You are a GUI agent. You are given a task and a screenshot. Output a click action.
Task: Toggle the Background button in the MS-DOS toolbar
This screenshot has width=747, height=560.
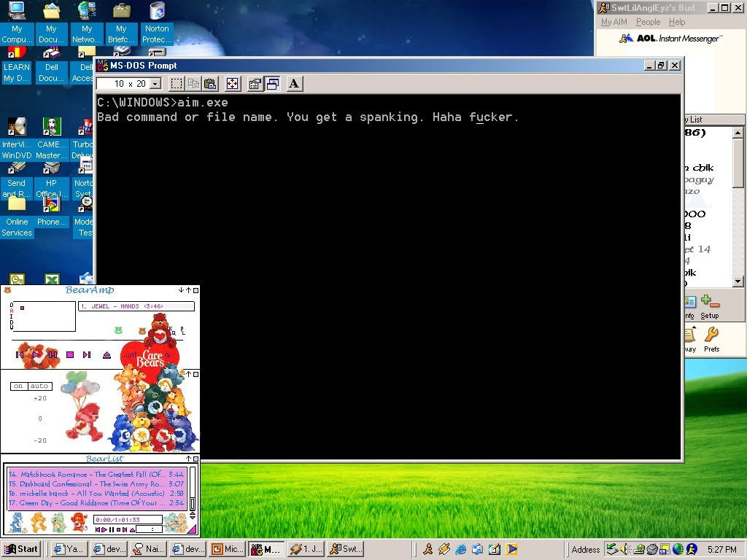[273, 84]
